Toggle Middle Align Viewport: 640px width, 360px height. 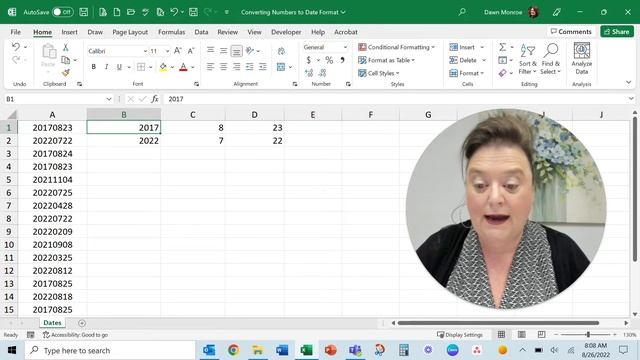224,50
